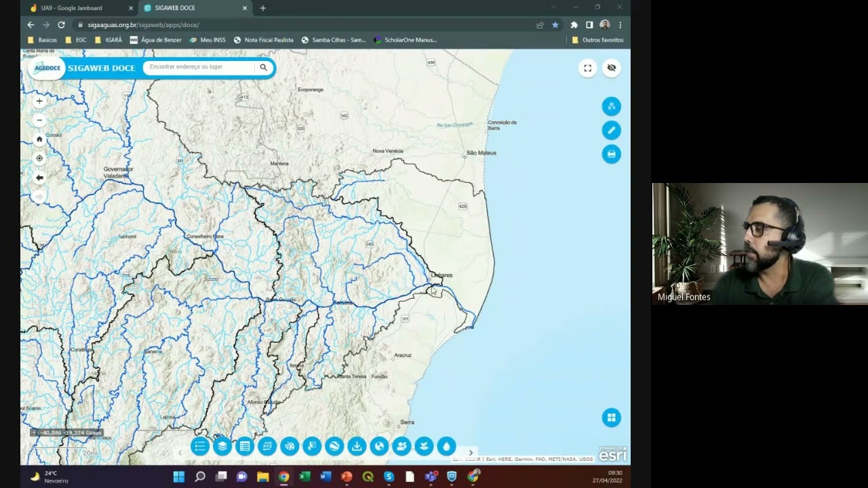Toggle fullscreen map view
Screen dimensions: 868x488
tap(588, 68)
